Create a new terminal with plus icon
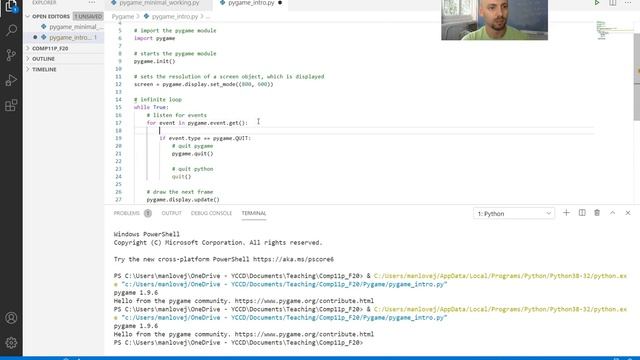This screenshot has width=640, height=360. 566,213
